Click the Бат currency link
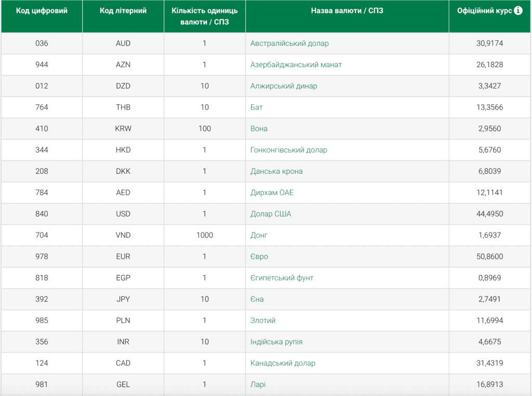The width and height of the screenshot is (532, 396). coord(257,107)
